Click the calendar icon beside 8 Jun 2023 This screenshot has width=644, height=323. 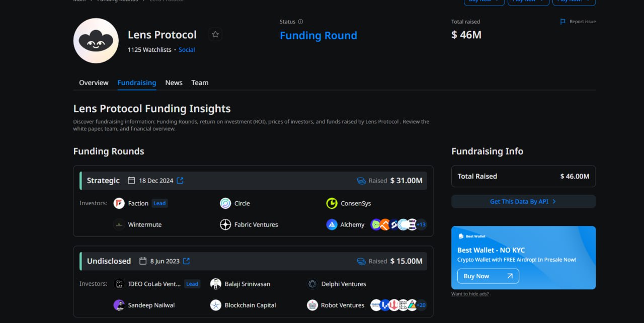pyautogui.click(x=142, y=261)
